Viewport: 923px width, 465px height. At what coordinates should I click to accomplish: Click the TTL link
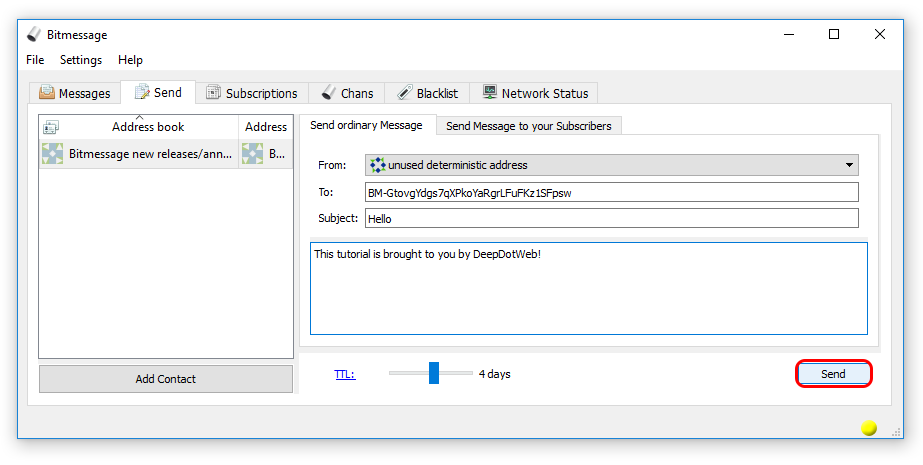(345, 374)
